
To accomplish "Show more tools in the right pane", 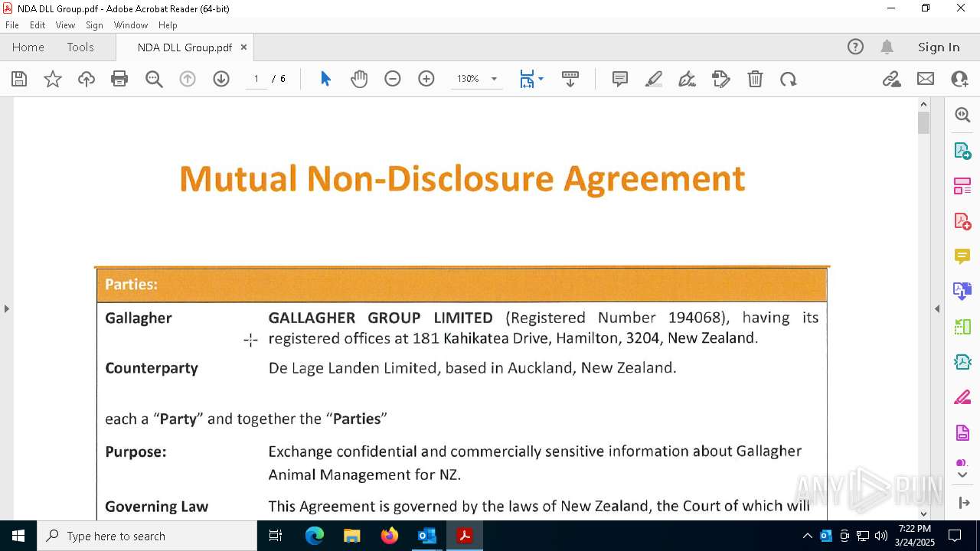I will pos(962,474).
